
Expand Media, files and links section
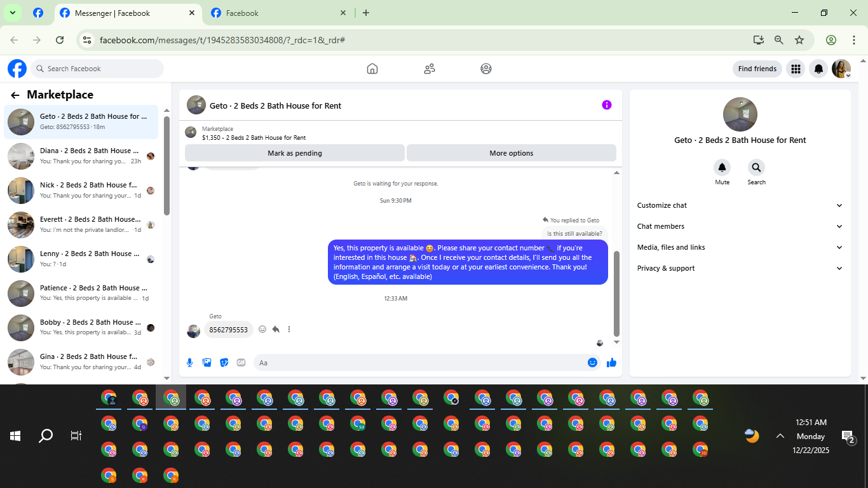[740, 247]
